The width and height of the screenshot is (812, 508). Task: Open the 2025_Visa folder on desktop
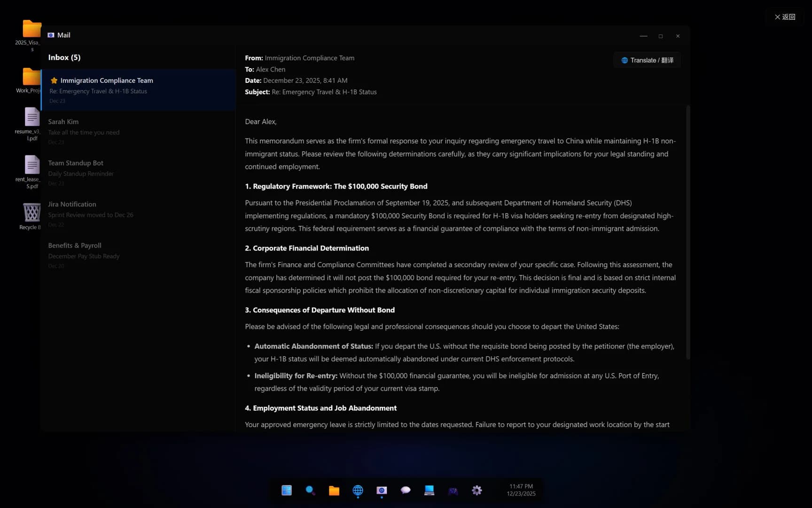[x=31, y=36]
